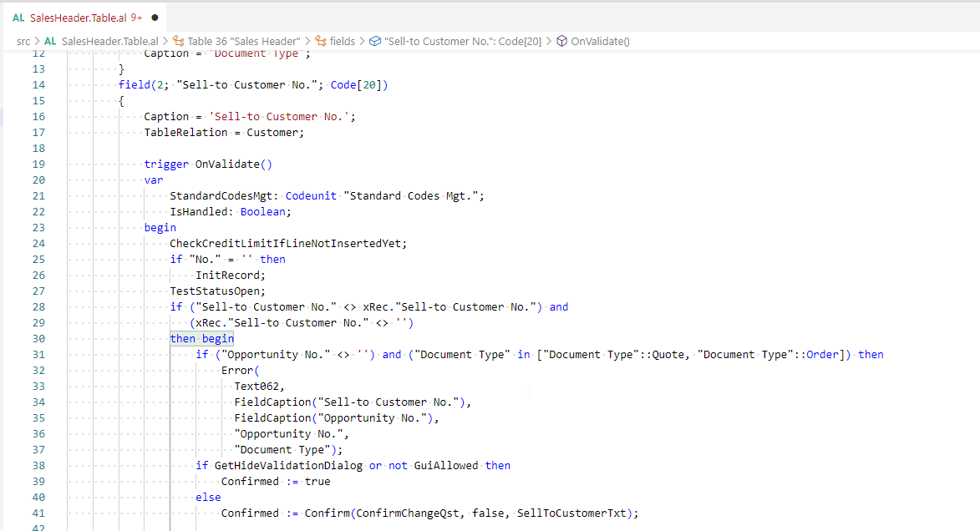Click 'Error(' on line 32

(240, 371)
